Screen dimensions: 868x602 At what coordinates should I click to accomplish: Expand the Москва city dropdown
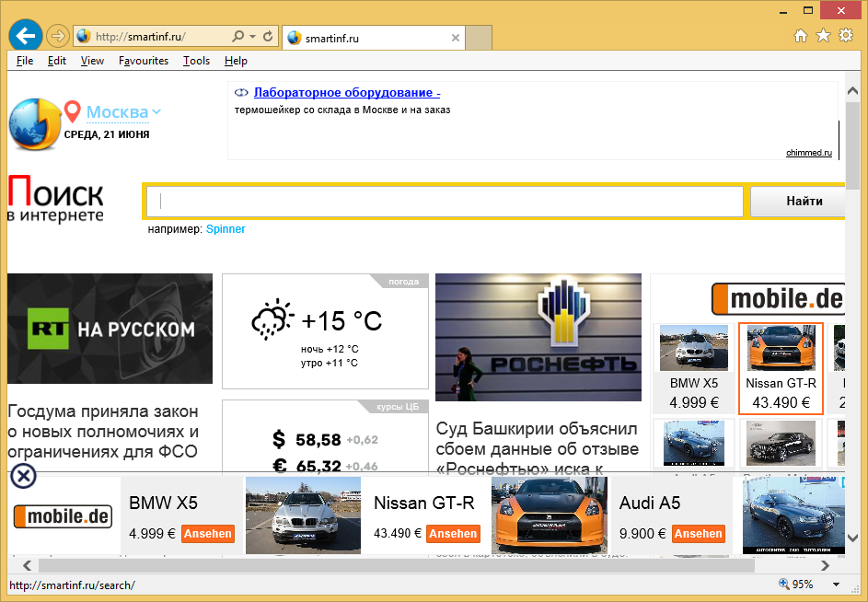(x=156, y=112)
